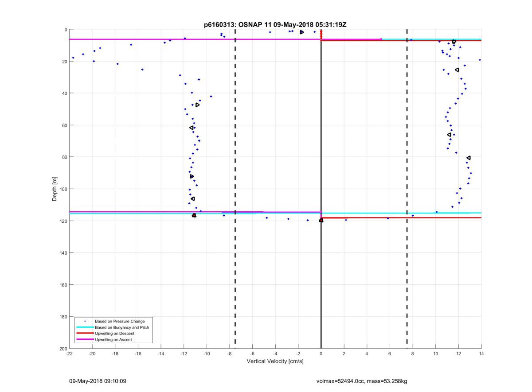The width and height of the screenshot is (532, 392).
Task: Click the '14' velocity axis tick label
Action: (x=481, y=353)
